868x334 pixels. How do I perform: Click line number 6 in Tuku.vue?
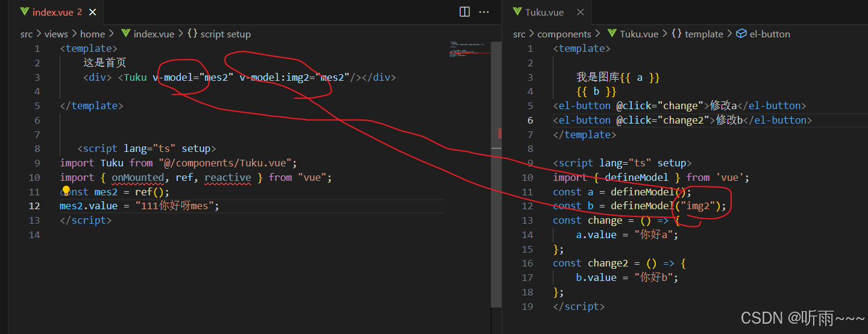coord(530,120)
